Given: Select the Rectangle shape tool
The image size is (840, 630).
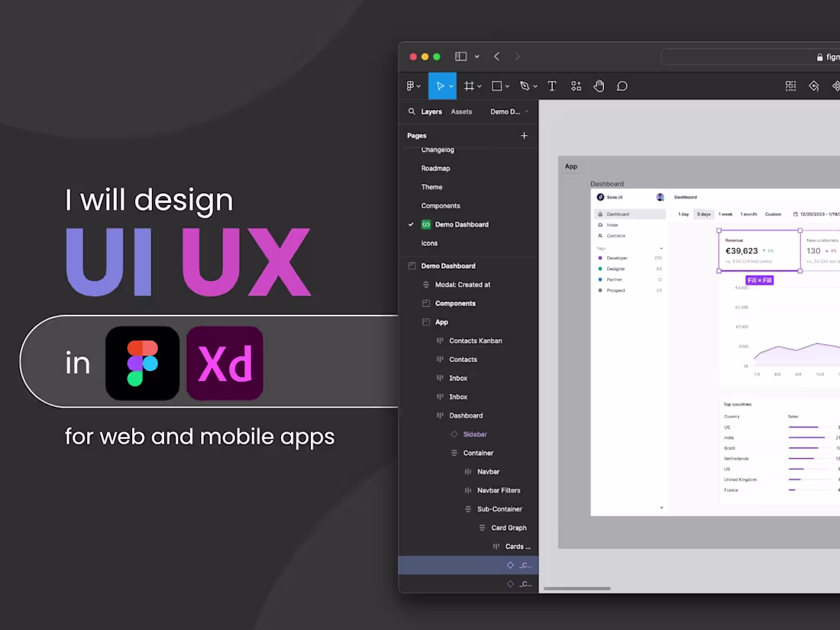Looking at the screenshot, I should coord(497,86).
